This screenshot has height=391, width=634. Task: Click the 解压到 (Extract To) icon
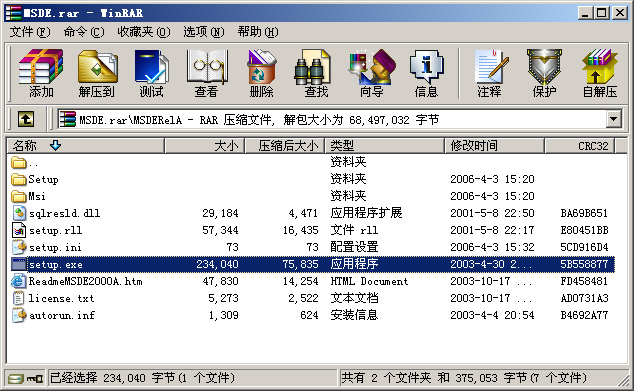tap(97, 73)
